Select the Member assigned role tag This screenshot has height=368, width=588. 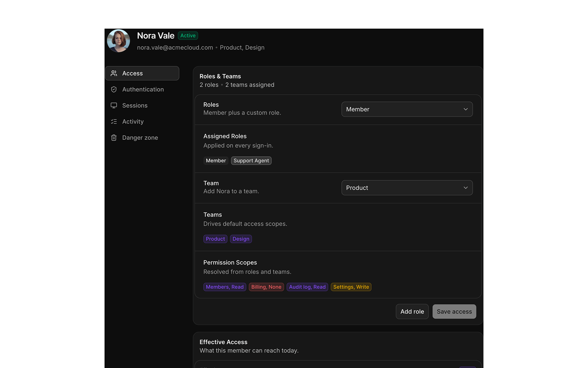(216, 161)
